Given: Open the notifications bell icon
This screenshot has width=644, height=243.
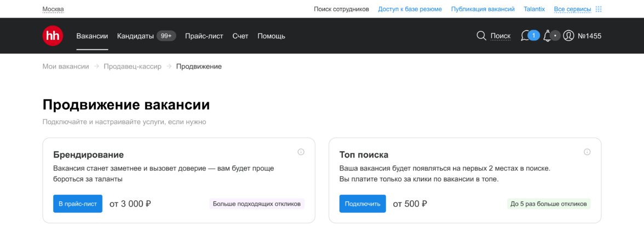Looking at the screenshot, I should pos(547,36).
